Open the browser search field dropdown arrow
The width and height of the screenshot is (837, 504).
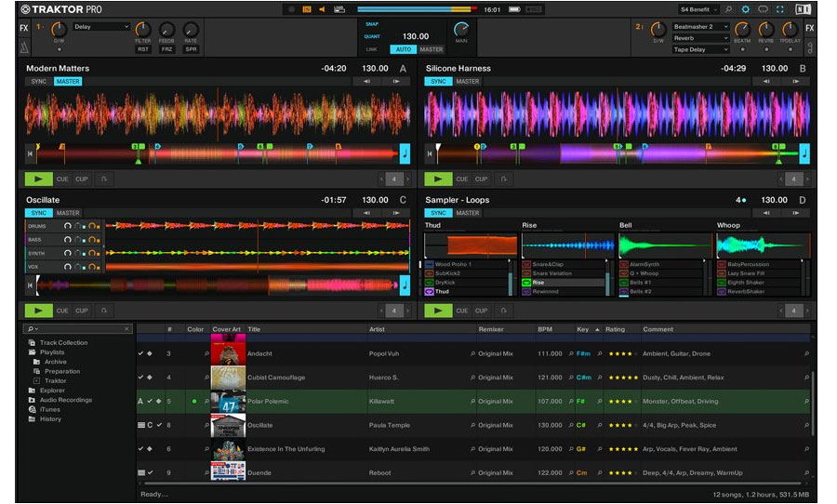[x=37, y=329]
